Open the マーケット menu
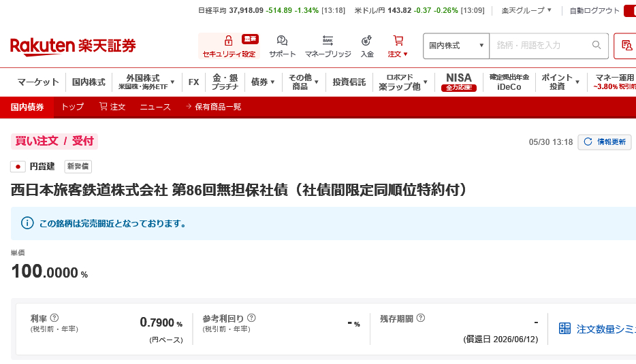 point(38,82)
